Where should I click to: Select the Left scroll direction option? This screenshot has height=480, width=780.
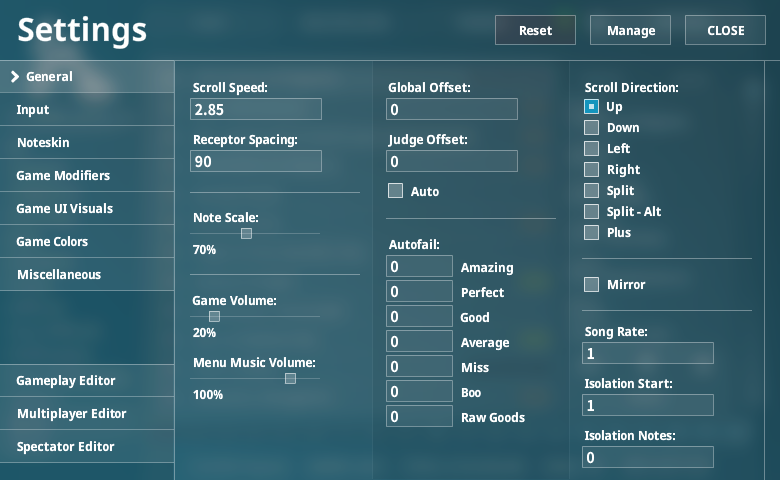592,148
